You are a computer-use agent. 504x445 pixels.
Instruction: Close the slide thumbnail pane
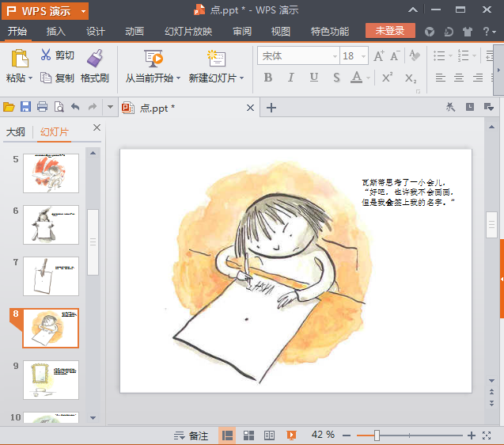[x=97, y=127]
